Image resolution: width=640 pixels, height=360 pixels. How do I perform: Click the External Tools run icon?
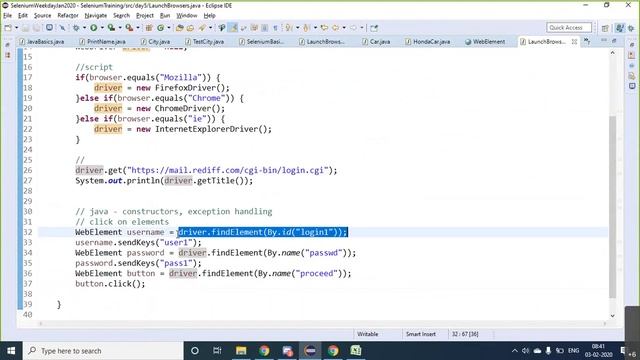coord(129,28)
